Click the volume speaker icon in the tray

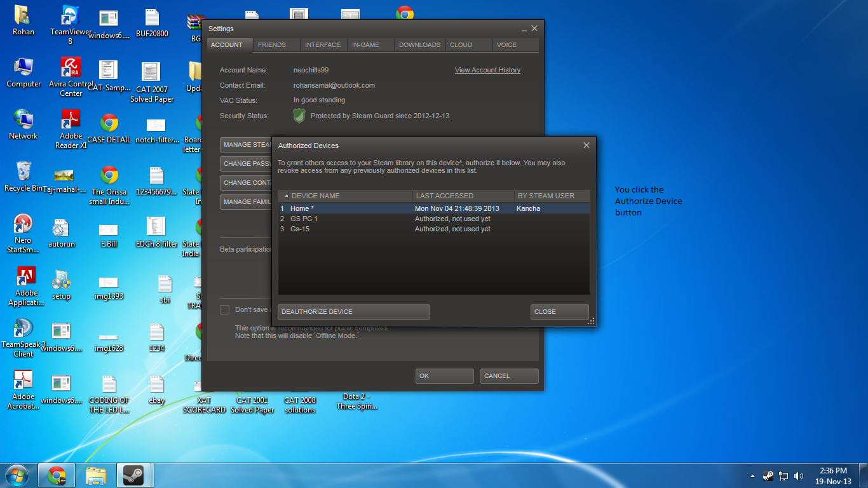coord(799,475)
